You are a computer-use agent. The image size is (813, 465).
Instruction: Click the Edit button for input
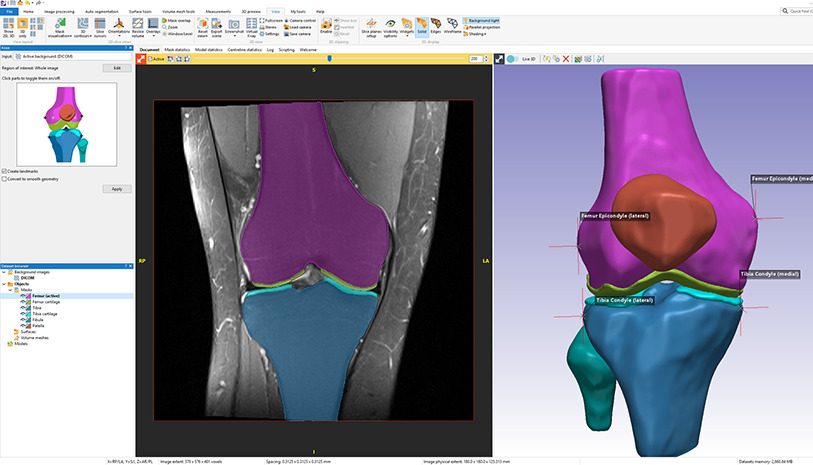pyautogui.click(x=116, y=68)
